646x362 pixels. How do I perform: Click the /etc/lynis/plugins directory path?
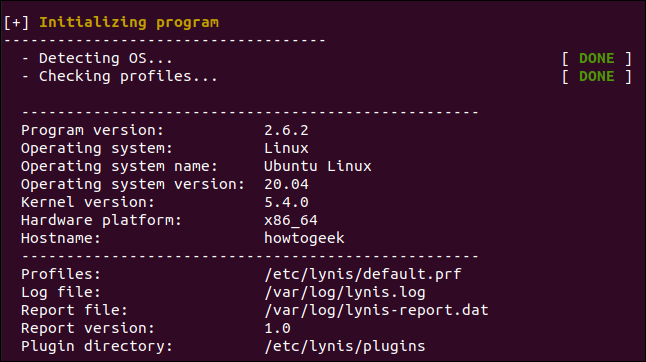click(345, 347)
